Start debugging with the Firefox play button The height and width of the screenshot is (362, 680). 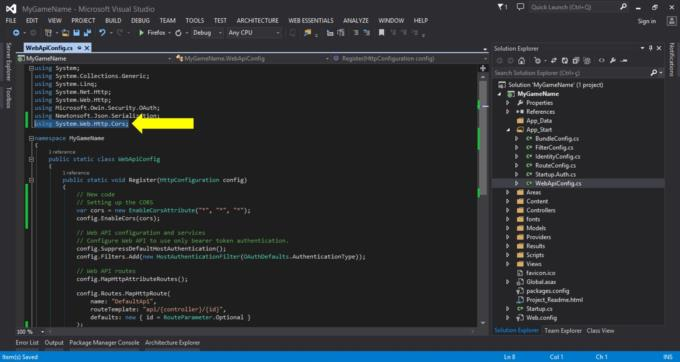click(x=141, y=33)
